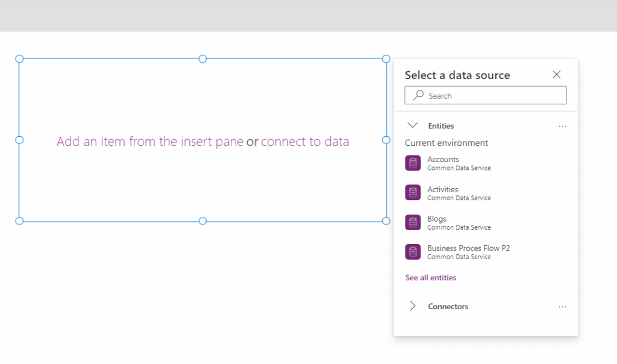Click 'Common Data Service' under Blogs
This screenshot has width=617, height=364.
459,227
